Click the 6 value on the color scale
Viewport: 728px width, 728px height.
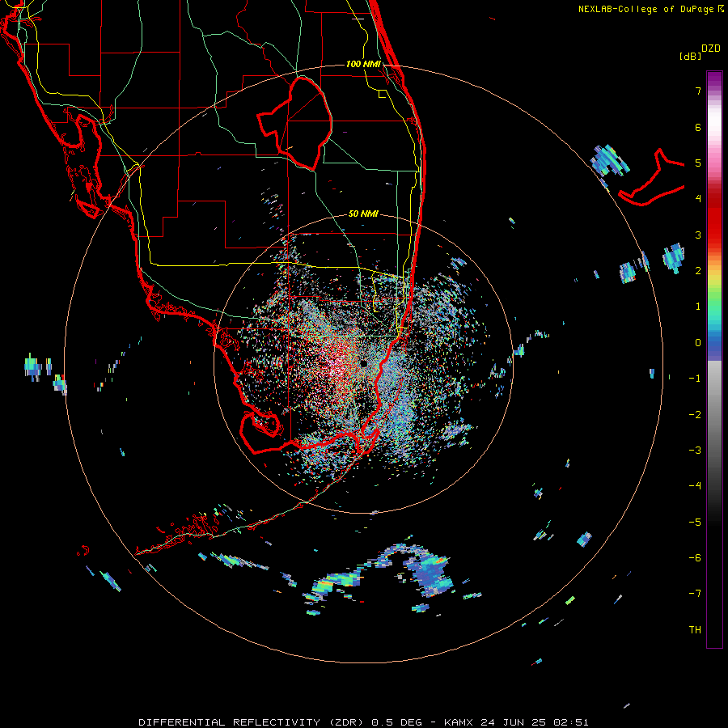[698, 127]
